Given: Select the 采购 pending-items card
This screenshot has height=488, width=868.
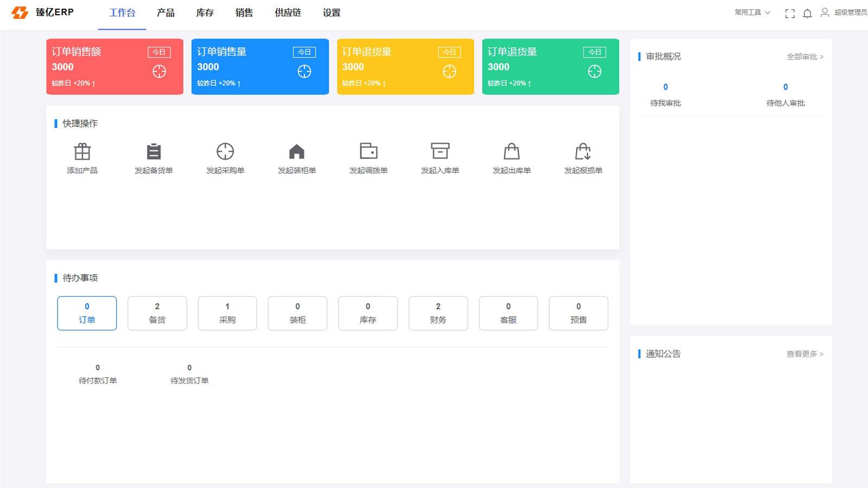Looking at the screenshot, I should click(227, 313).
